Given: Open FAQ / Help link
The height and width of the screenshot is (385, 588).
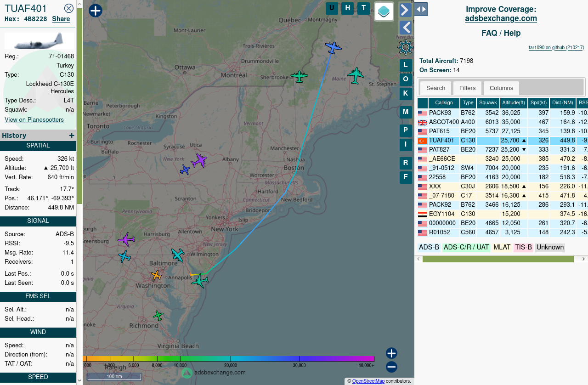Looking at the screenshot, I should click(501, 33).
